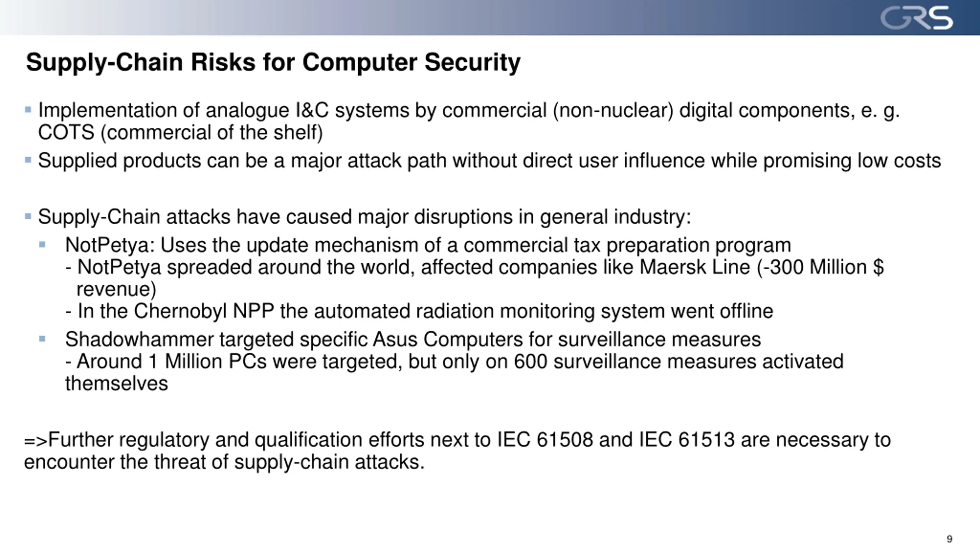Click the slide page number 9

950,539
